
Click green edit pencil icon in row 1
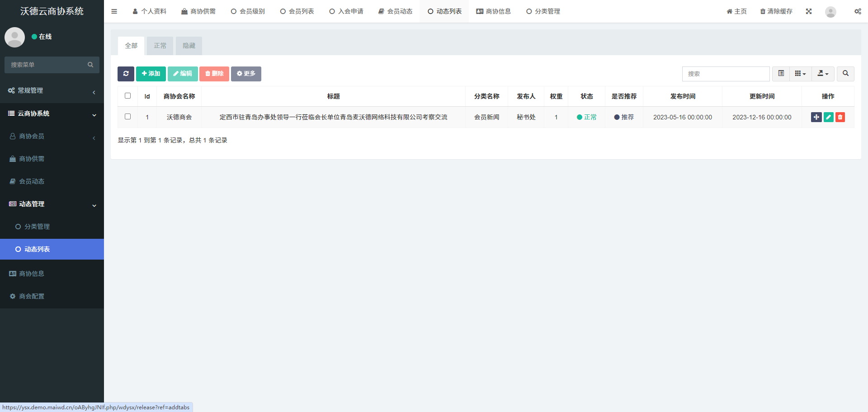828,117
